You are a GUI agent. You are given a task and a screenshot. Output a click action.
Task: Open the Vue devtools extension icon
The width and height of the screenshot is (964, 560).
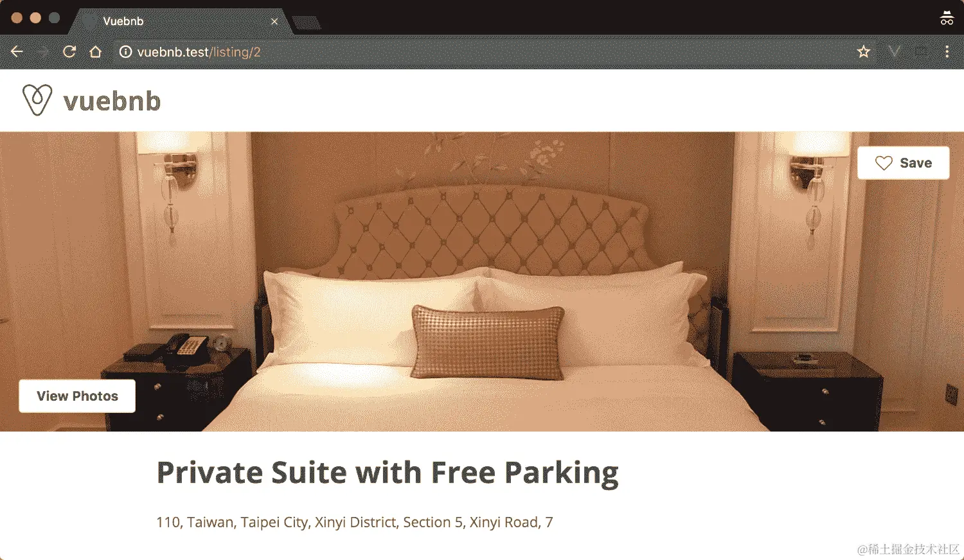pyautogui.click(x=894, y=51)
